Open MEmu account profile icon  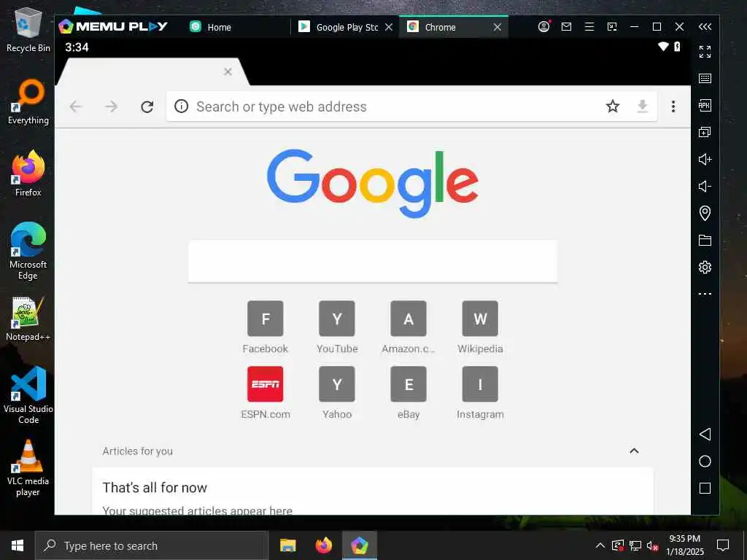[x=543, y=27]
